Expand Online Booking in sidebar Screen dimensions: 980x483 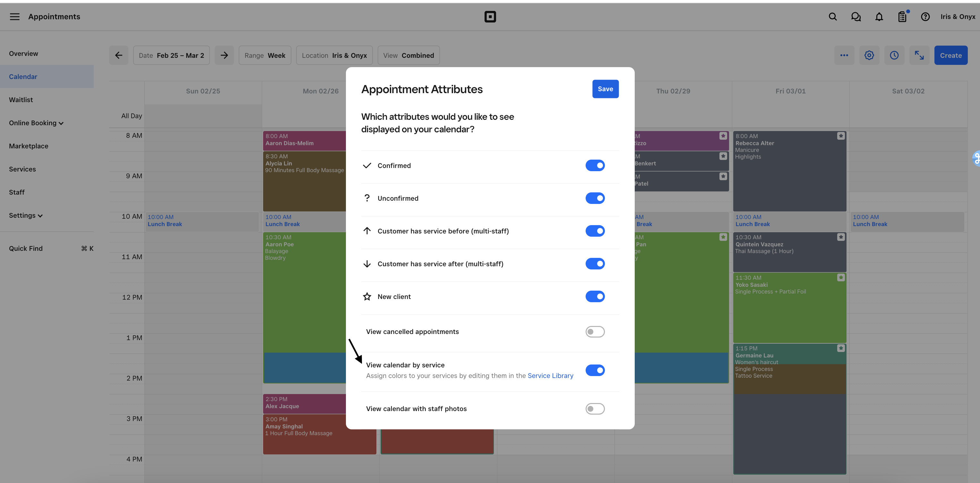36,123
